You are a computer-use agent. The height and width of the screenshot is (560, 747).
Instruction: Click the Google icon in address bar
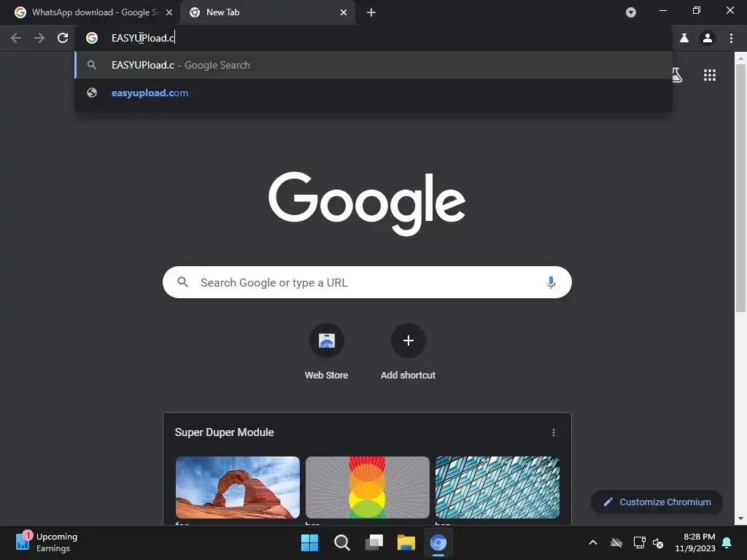click(x=92, y=38)
